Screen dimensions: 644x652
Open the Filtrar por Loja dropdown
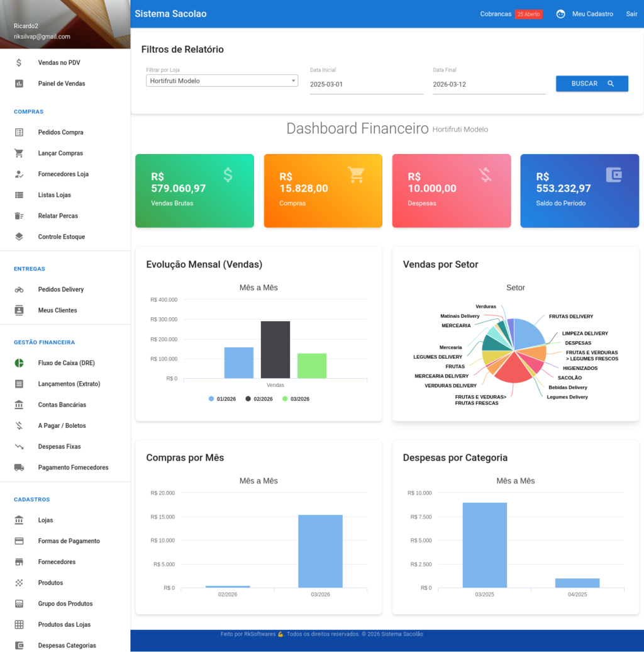coord(222,81)
